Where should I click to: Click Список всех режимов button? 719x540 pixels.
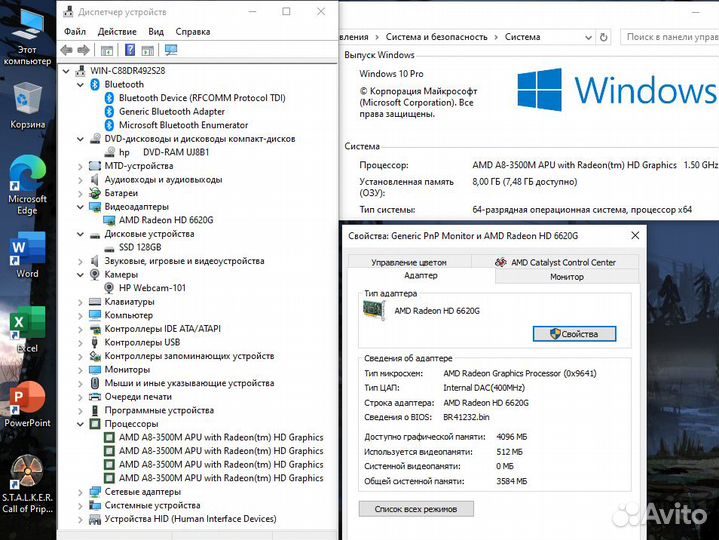(416, 509)
